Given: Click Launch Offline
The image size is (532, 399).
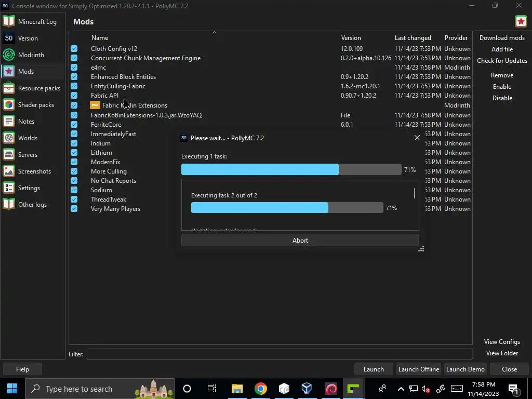Looking at the screenshot, I should pyautogui.click(x=418, y=369).
